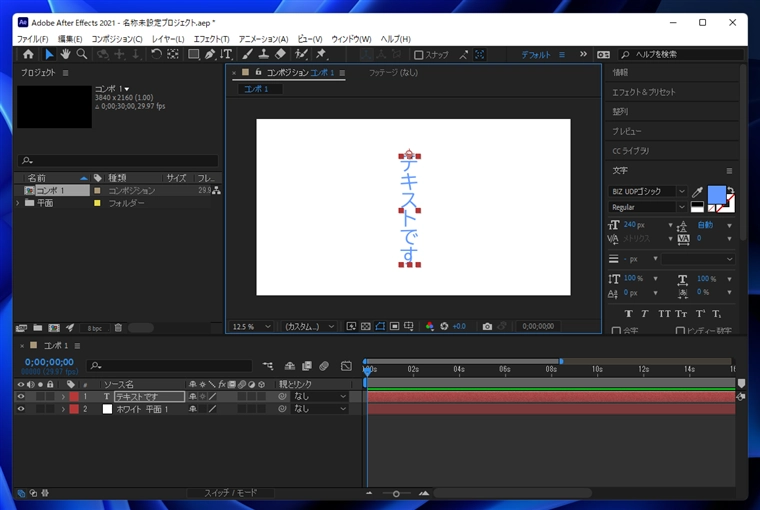Screen dimensions: 760x510
Task: Select the Roto Brush tool
Action: [301, 54]
